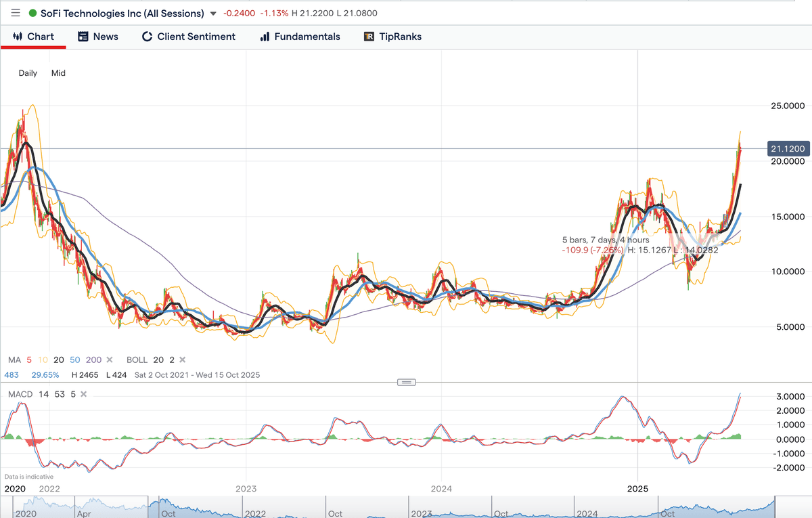Remove the MACD indicator with its X
The image size is (812, 518).
(83, 394)
